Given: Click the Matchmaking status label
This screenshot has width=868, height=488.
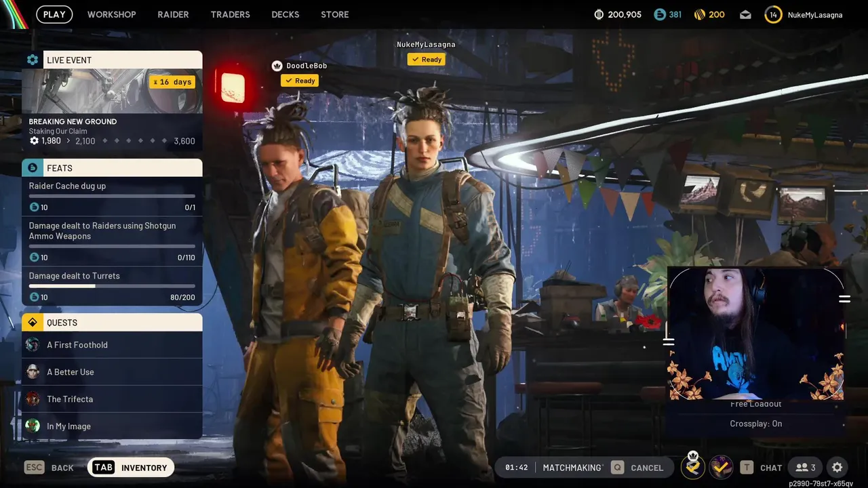Looking at the screenshot, I should 572,468.
